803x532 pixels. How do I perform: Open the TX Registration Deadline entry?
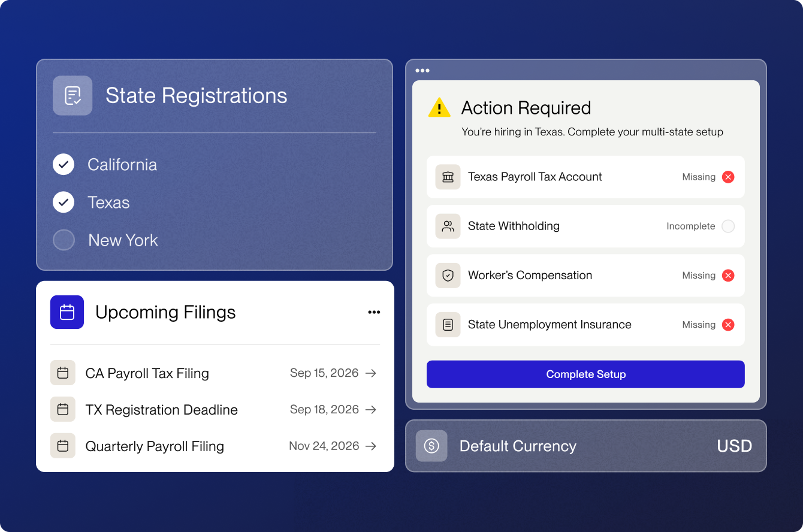(x=215, y=409)
